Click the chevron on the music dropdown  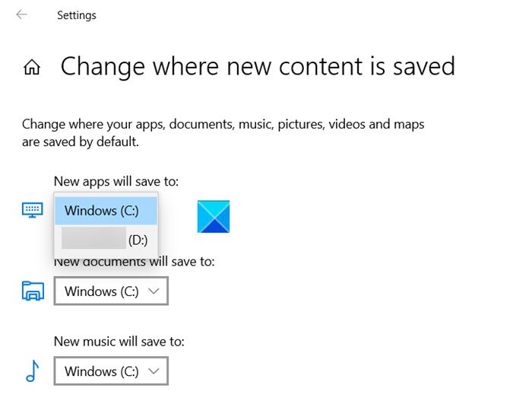pos(154,371)
